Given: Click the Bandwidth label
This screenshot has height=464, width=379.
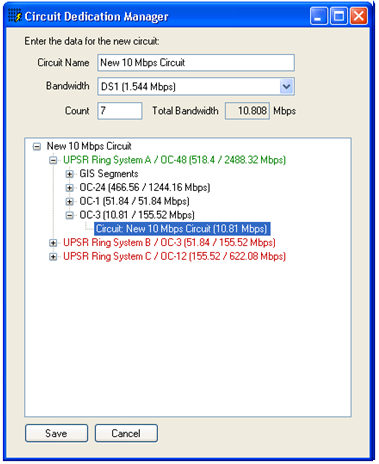Looking at the screenshot, I should (68, 86).
